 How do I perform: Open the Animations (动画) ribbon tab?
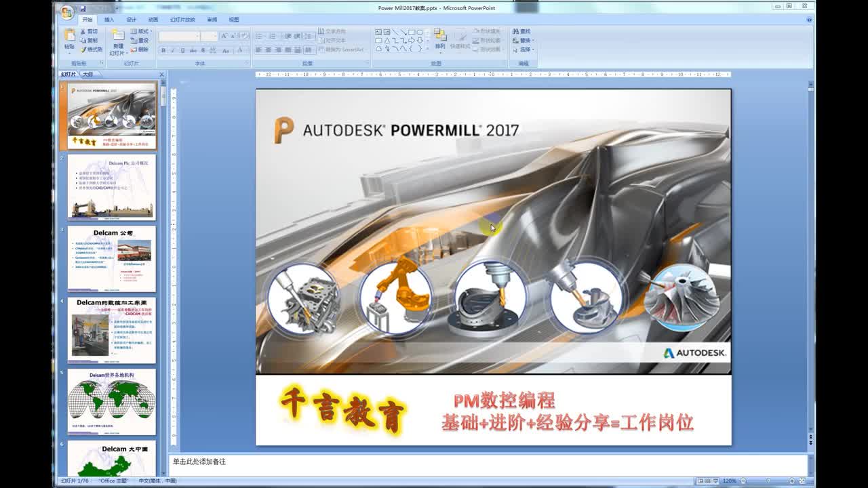coord(153,20)
